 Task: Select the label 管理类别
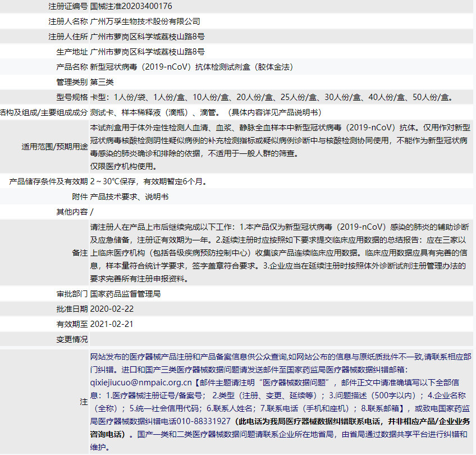(72, 82)
